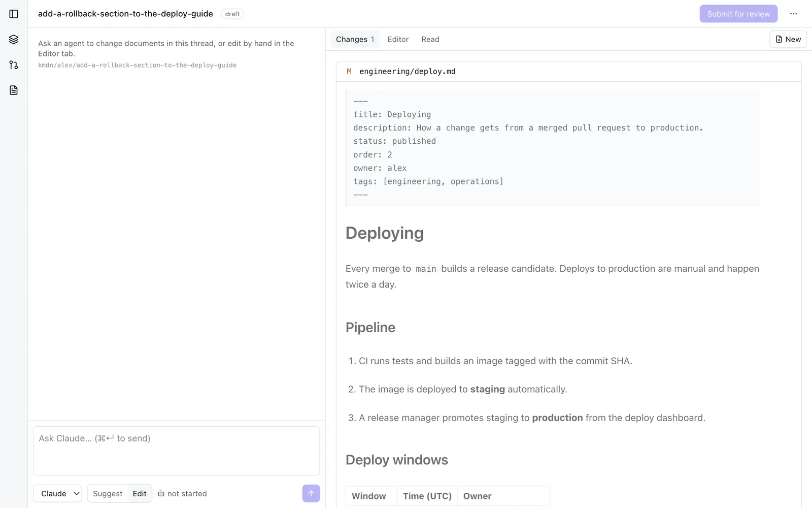
Task: Switch to the Changes tab
Action: tap(355, 39)
